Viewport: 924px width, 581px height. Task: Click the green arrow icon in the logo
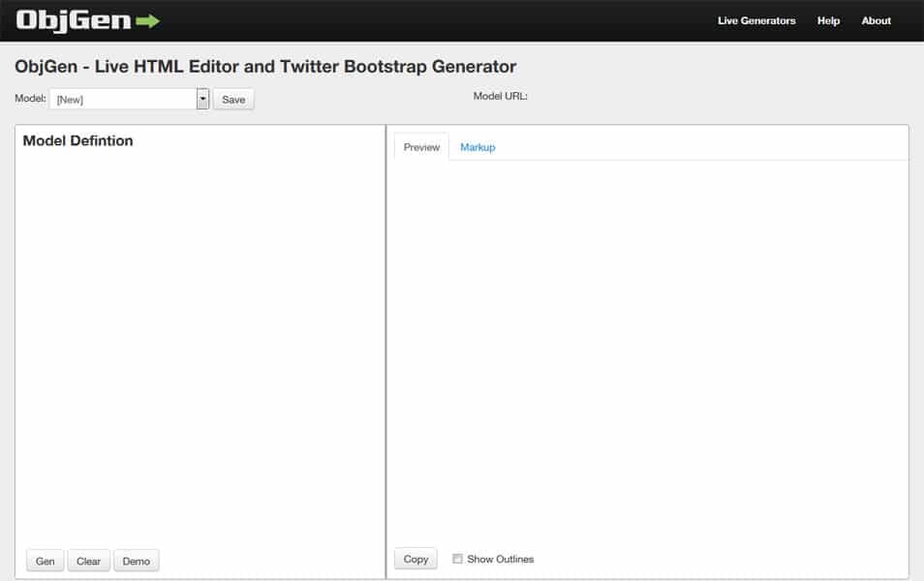coord(148,21)
